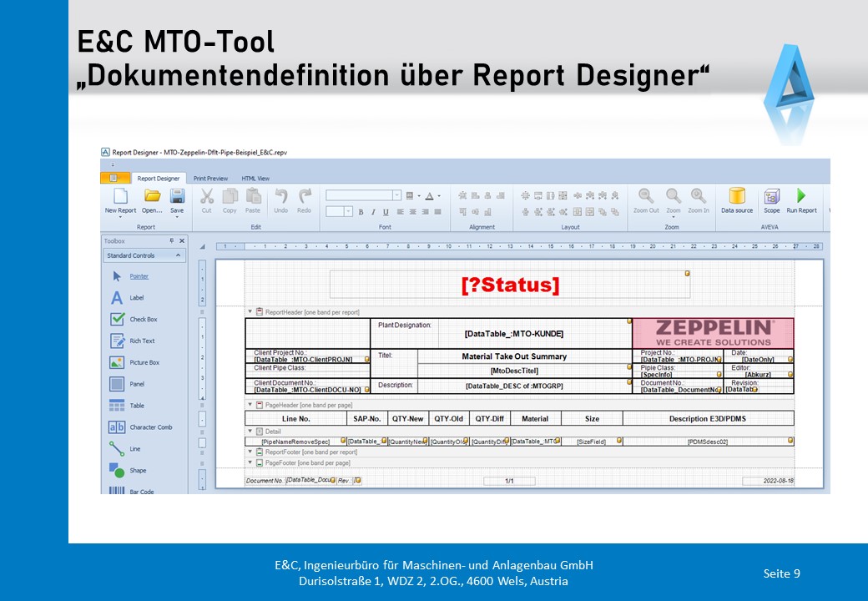Collapse the Standard Controls section
Screen dimensions: 868x601
(x=180, y=255)
